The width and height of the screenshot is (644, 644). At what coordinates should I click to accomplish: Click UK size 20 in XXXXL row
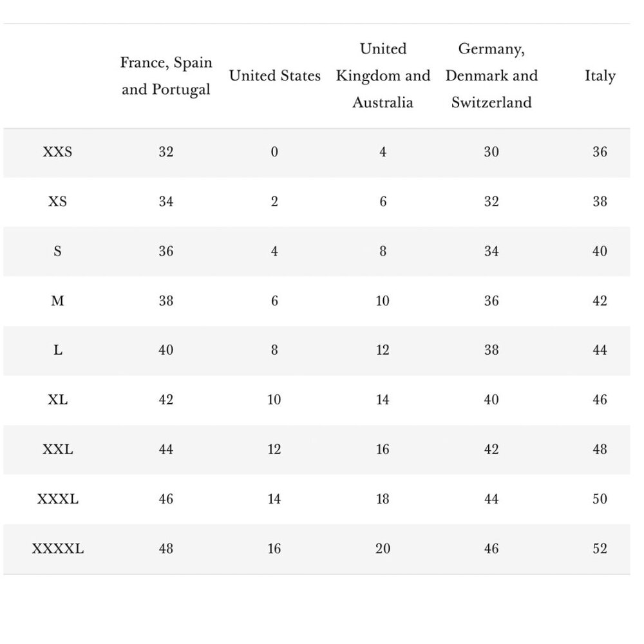[383, 549]
